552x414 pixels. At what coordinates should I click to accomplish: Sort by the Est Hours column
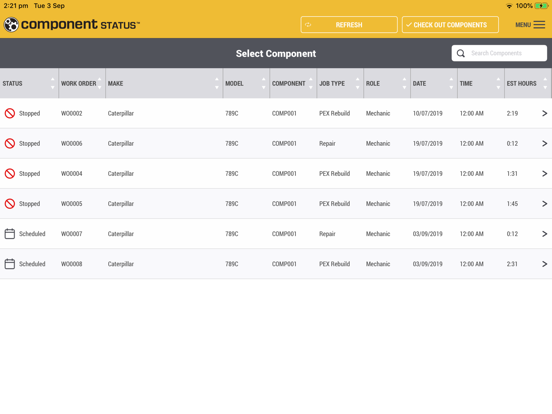pyautogui.click(x=527, y=83)
